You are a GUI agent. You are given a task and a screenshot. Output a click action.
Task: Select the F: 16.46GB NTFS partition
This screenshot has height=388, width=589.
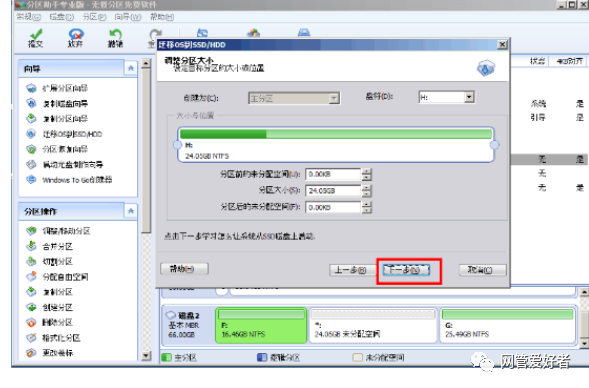click(261, 325)
